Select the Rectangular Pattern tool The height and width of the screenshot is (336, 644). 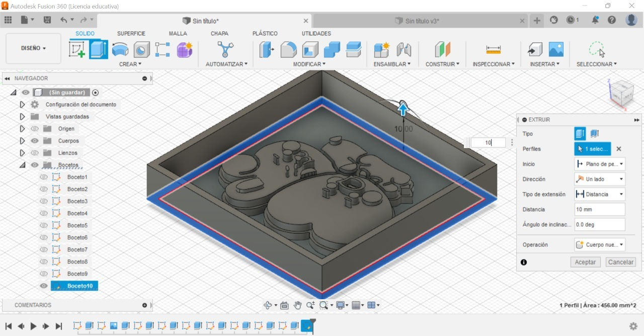[x=163, y=49]
